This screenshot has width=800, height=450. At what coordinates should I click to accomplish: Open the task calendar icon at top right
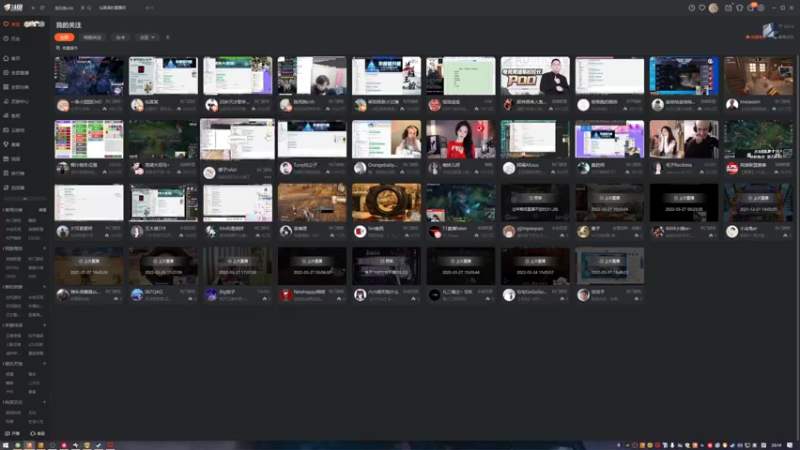click(728, 8)
